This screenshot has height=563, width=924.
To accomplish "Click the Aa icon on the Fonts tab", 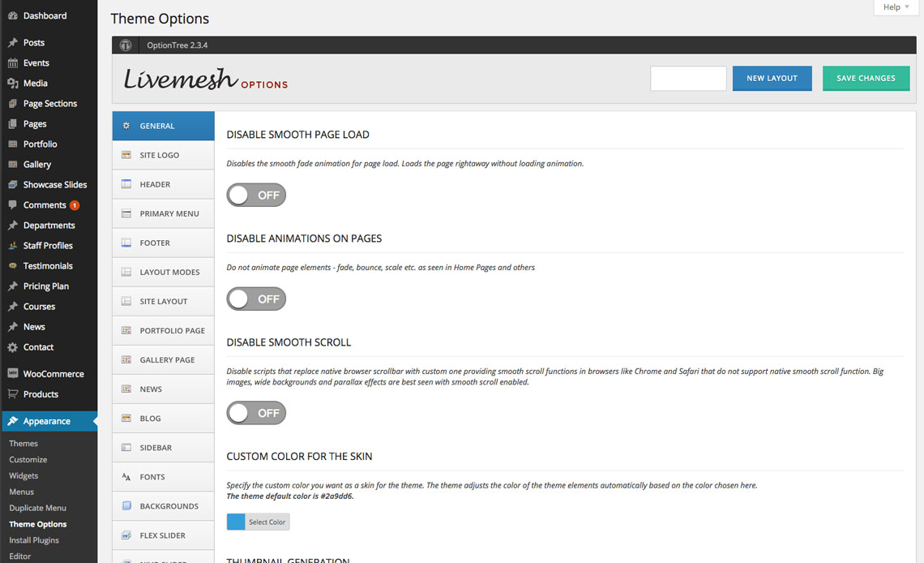I will [x=127, y=476].
